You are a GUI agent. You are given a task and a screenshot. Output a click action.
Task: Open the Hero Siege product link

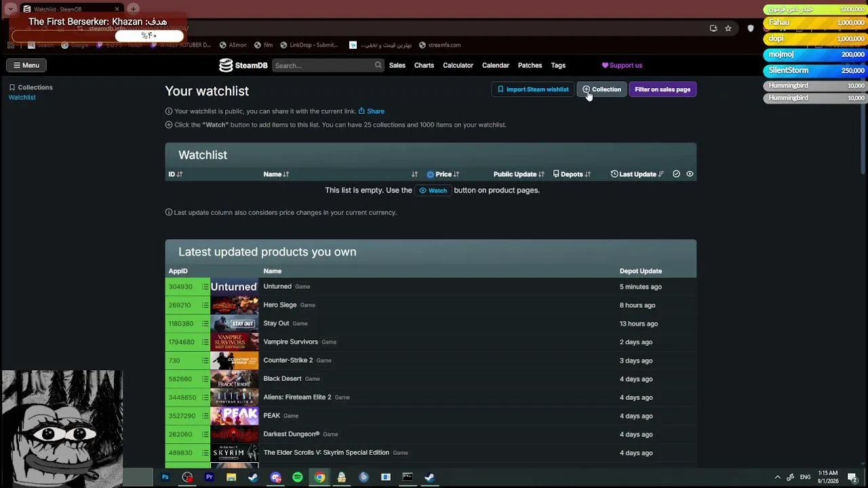pos(280,305)
